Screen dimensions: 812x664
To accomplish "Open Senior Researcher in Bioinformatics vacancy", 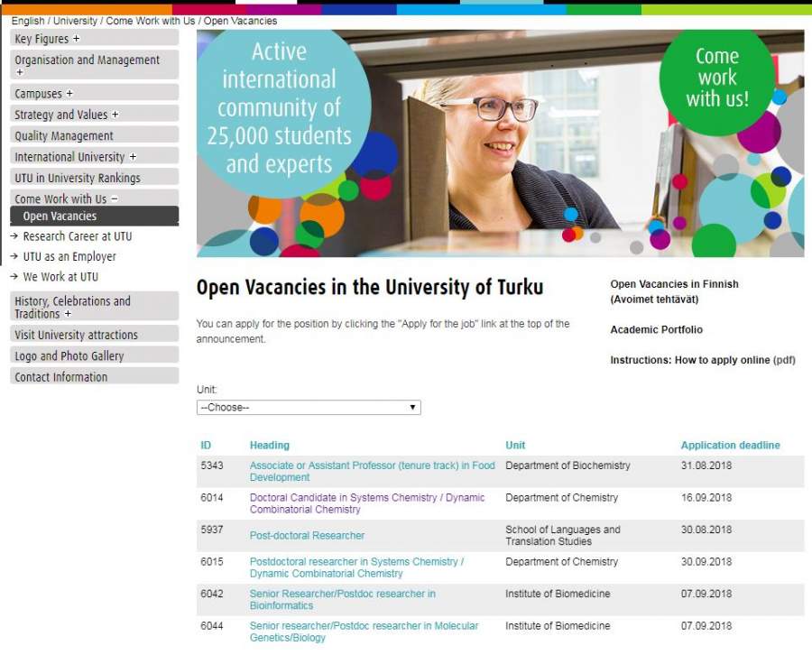I will coord(342,600).
